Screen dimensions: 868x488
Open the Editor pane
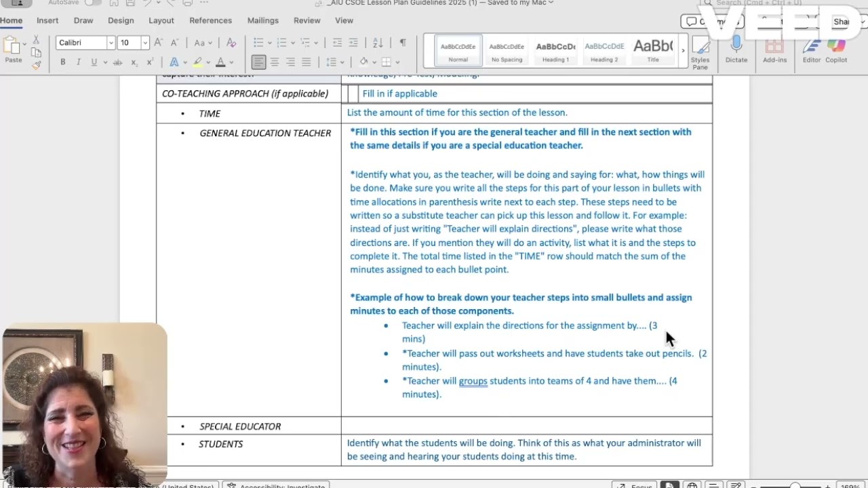pos(812,50)
